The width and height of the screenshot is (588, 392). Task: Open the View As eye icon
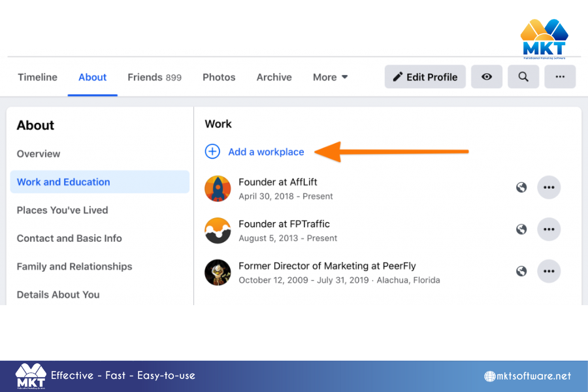(486, 76)
